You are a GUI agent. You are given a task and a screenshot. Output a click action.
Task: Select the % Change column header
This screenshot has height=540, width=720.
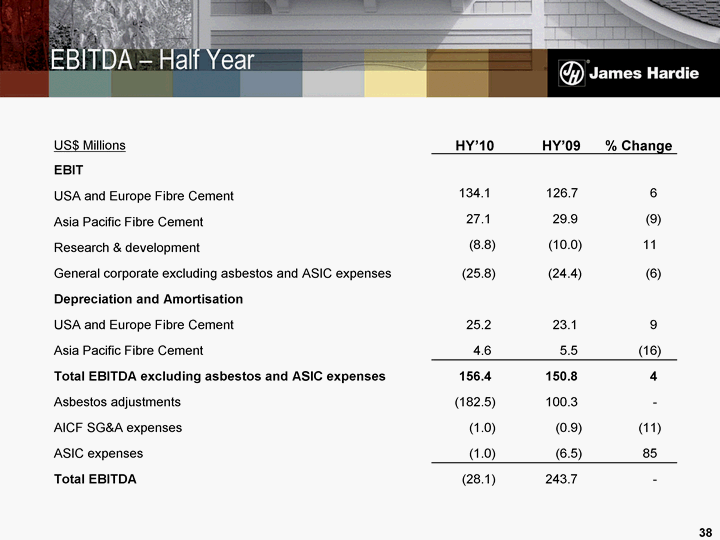click(x=638, y=146)
